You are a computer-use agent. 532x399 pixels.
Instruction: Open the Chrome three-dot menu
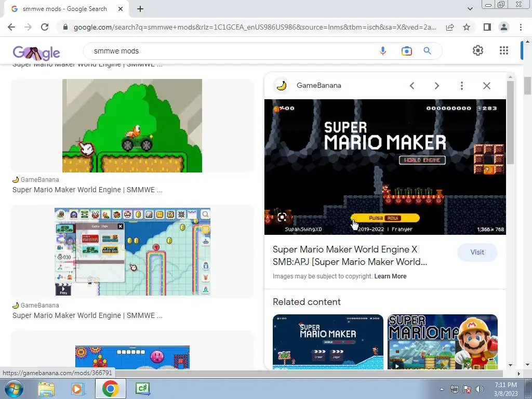521,27
